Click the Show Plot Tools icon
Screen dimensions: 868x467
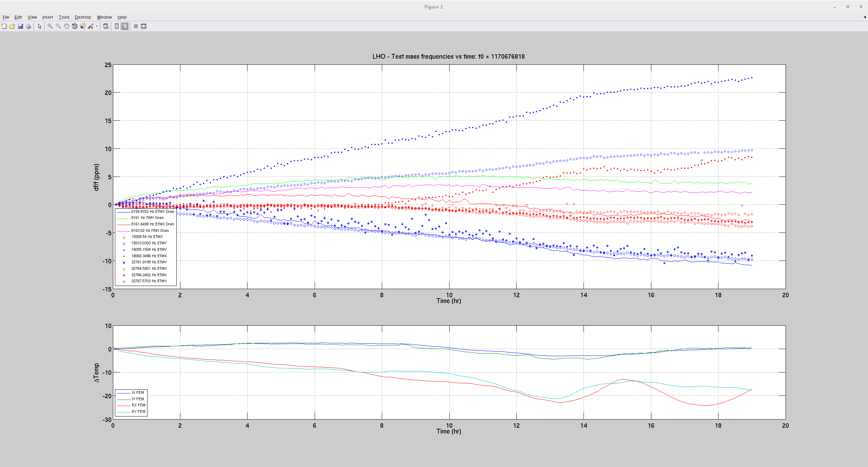tap(144, 26)
